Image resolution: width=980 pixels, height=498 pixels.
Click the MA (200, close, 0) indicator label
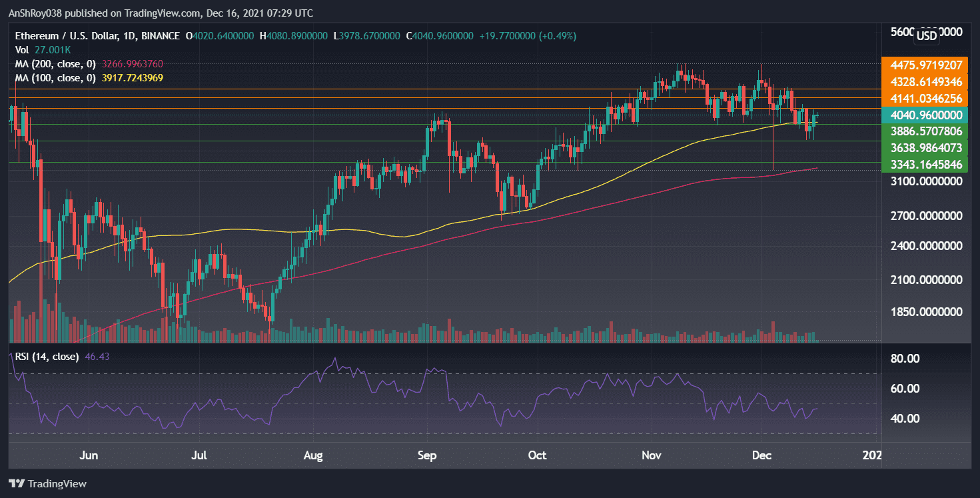pyautogui.click(x=53, y=63)
